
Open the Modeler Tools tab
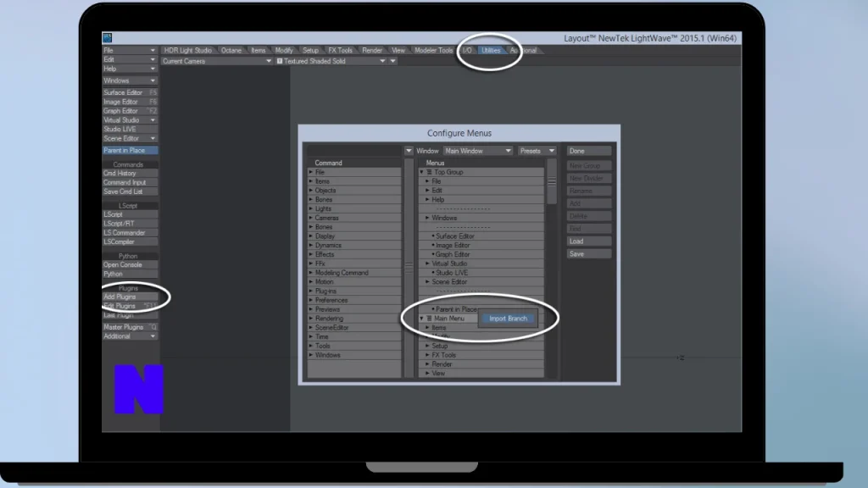pyautogui.click(x=433, y=50)
